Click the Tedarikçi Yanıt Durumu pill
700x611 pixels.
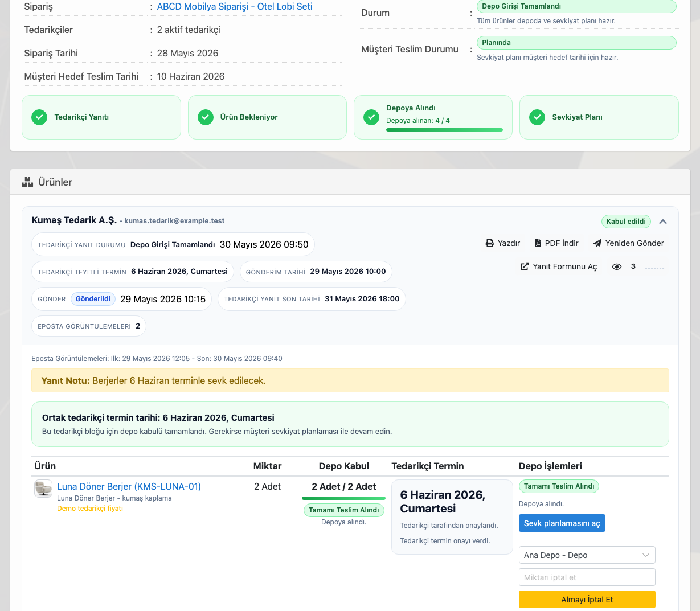pyautogui.click(x=173, y=244)
